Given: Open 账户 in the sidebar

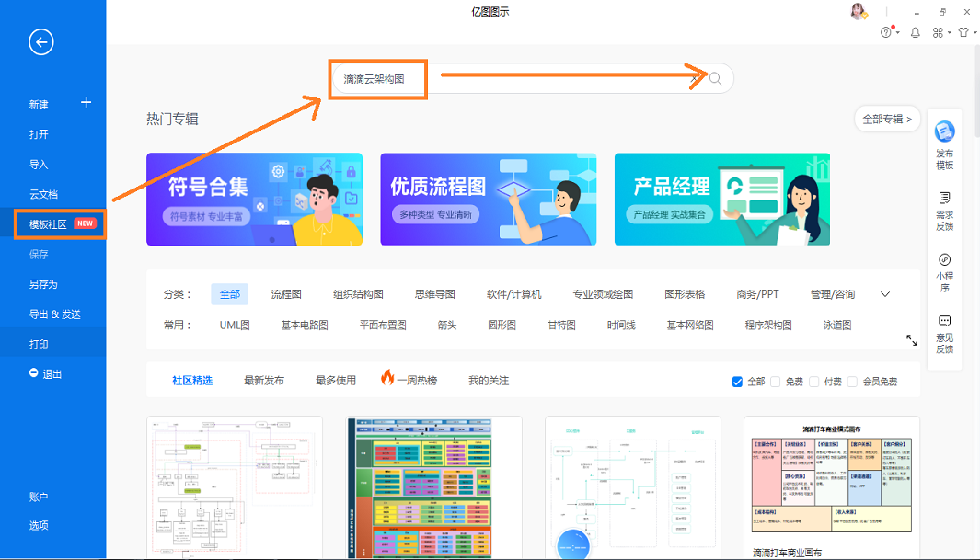Looking at the screenshot, I should pyautogui.click(x=39, y=497).
